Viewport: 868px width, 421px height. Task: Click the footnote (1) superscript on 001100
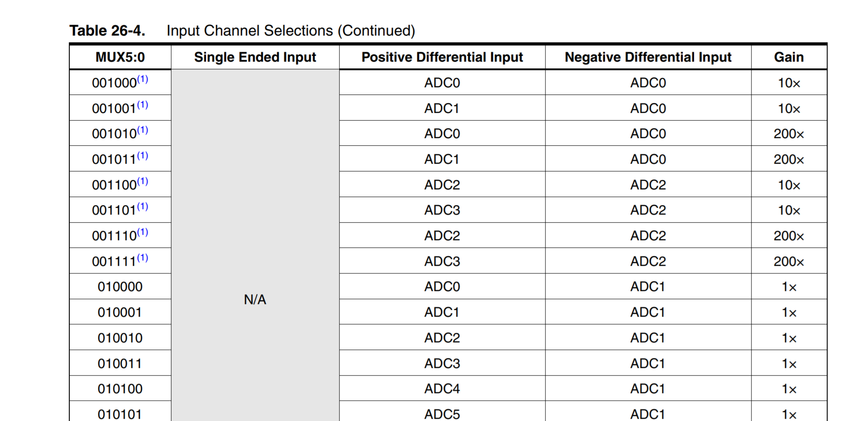(x=143, y=182)
